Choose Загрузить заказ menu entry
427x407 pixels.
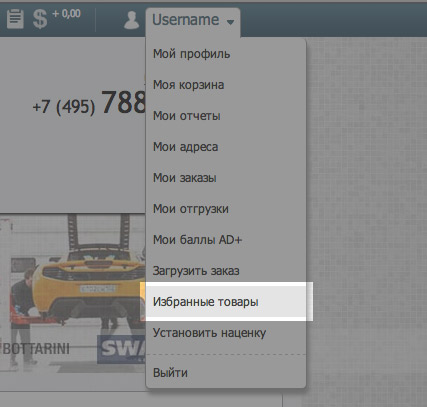226,271
